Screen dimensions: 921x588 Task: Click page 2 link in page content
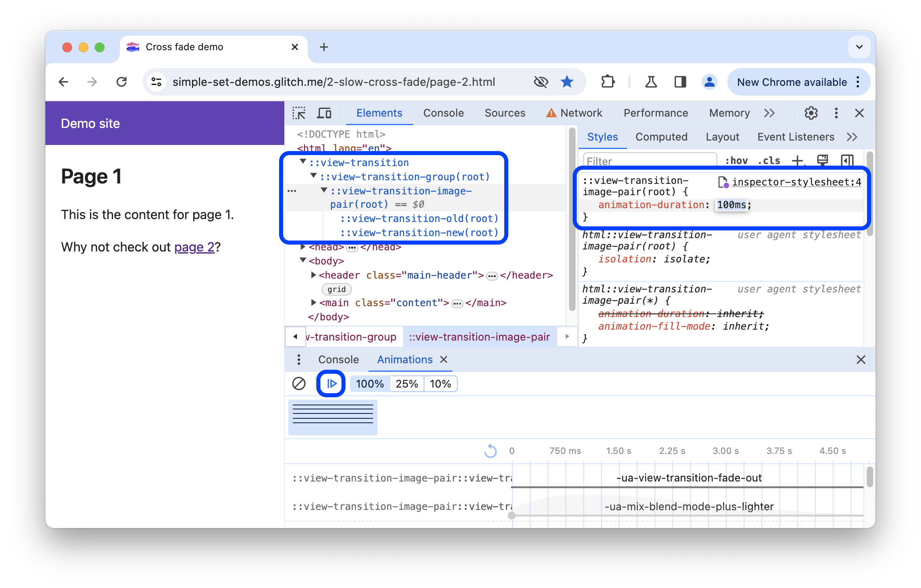(x=194, y=247)
